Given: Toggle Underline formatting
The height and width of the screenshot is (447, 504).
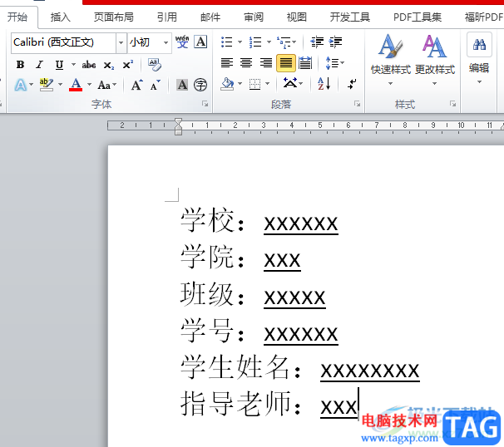Looking at the screenshot, I should pyautogui.click(x=59, y=65).
